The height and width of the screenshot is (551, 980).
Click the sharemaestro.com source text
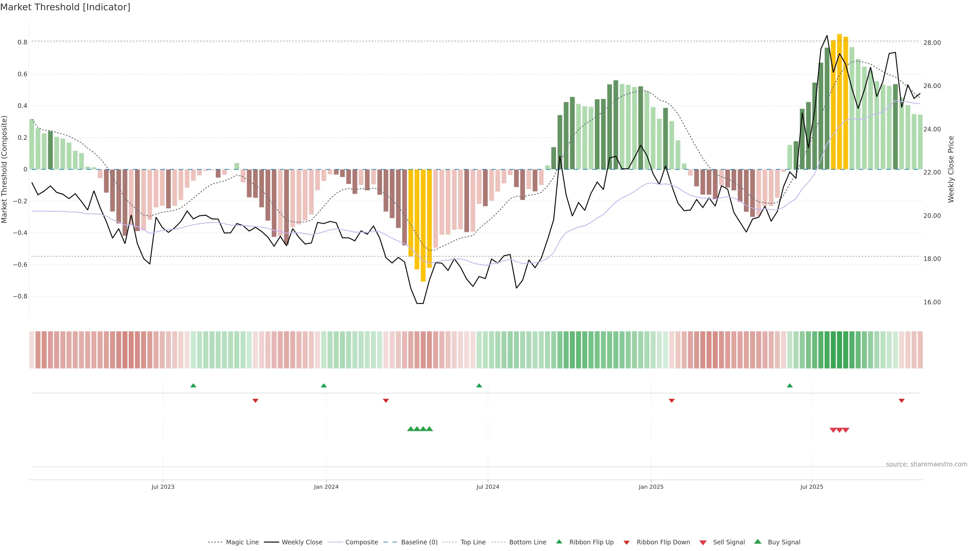(x=926, y=464)
